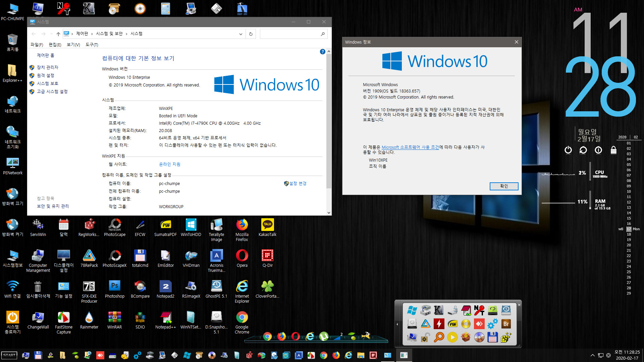644x362 pixels.
Task: Launch Q-Dir desktop icon
Action: tap(267, 258)
